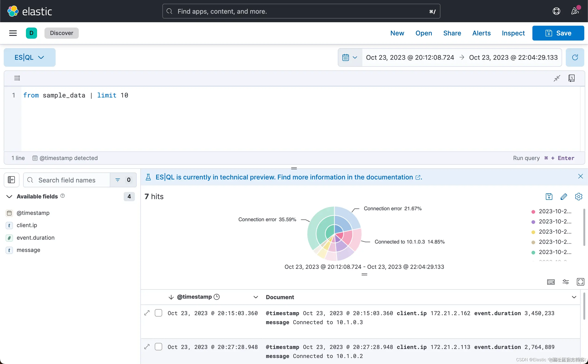Open the ES|QL mode dropdown
This screenshot has width=588, height=364.
point(29,57)
